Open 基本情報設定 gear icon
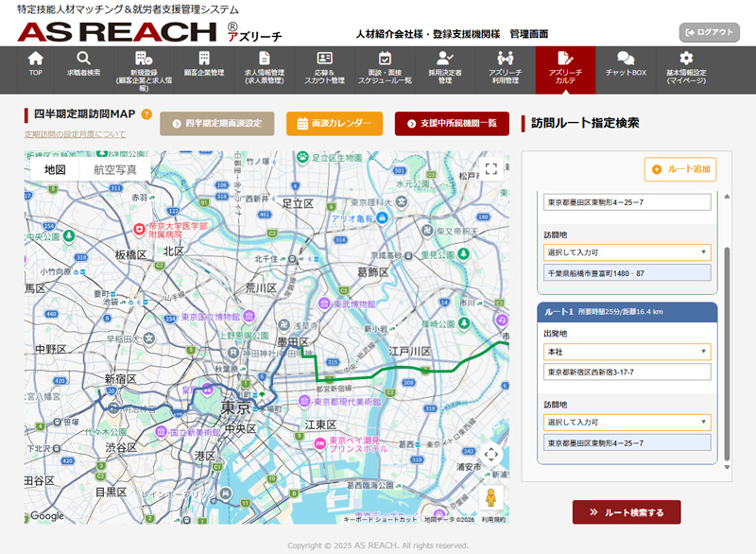 pyautogui.click(x=686, y=59)
